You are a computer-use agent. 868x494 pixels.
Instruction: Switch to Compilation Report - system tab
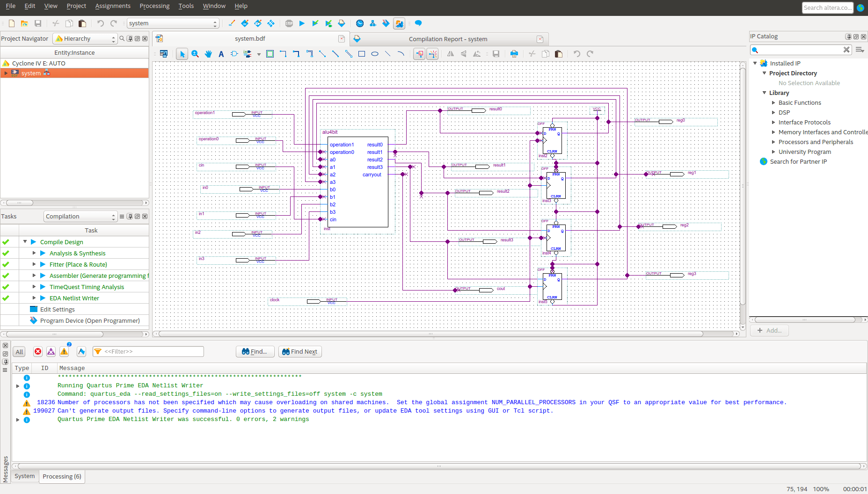click(448, 39)
